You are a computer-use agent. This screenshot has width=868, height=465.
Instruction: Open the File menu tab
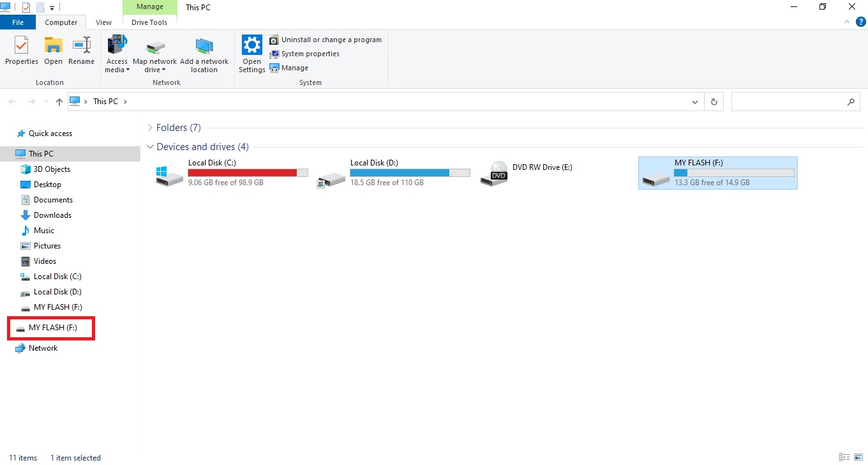pyautogui.click(x=18, y=22)
